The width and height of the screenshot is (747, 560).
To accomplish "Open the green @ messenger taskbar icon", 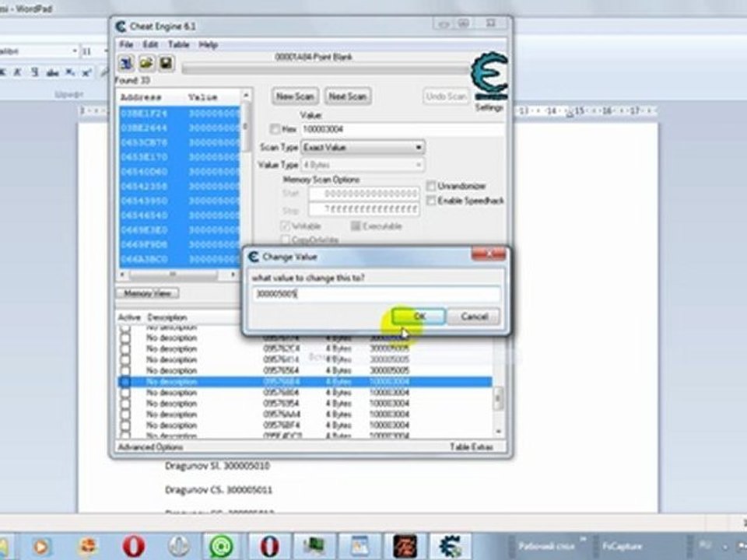I will click(x=222, y=546).
